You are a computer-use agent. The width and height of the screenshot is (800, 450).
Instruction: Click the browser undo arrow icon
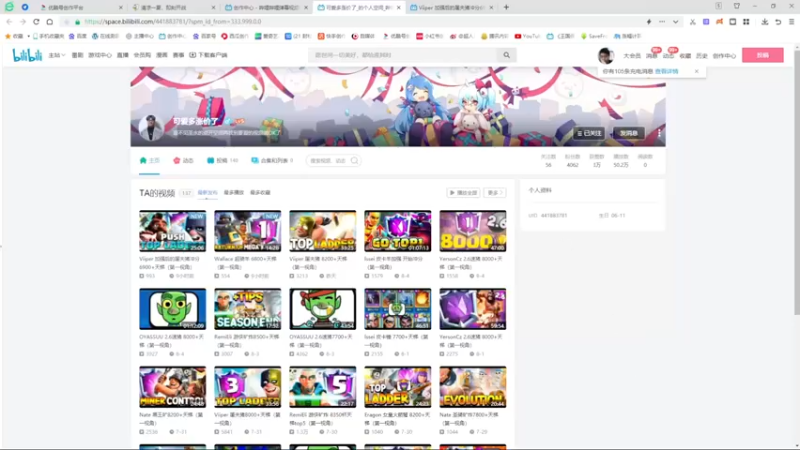(778, 22)
